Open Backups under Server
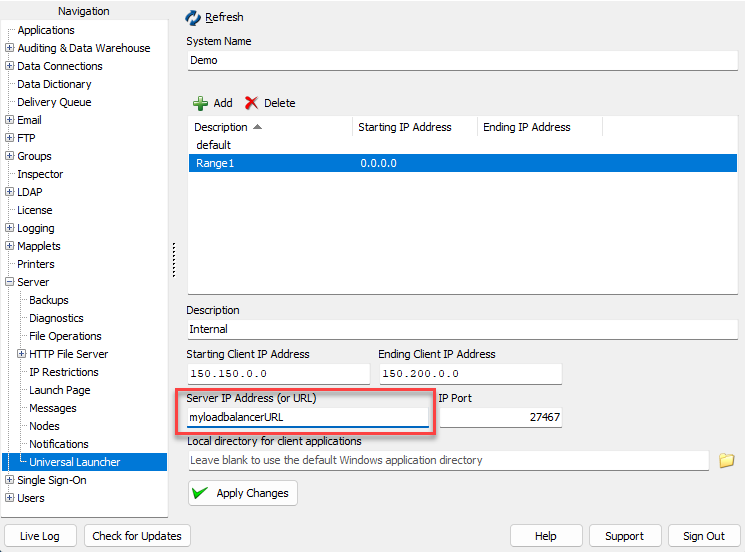The image size is (745, 552). (49, 300)
